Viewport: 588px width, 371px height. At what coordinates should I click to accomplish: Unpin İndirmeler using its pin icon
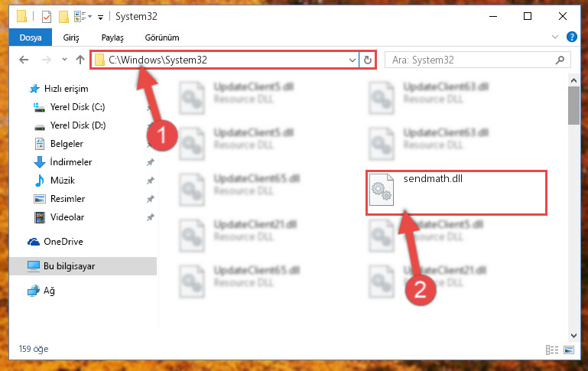(151, 162)
